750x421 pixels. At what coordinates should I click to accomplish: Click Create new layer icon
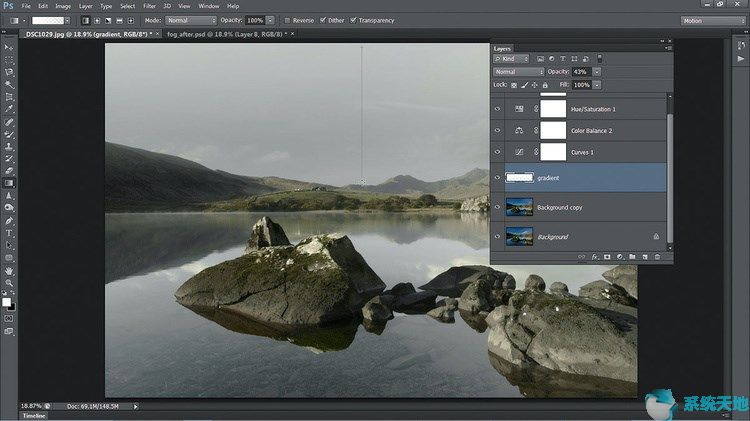(x=645, y=257)
